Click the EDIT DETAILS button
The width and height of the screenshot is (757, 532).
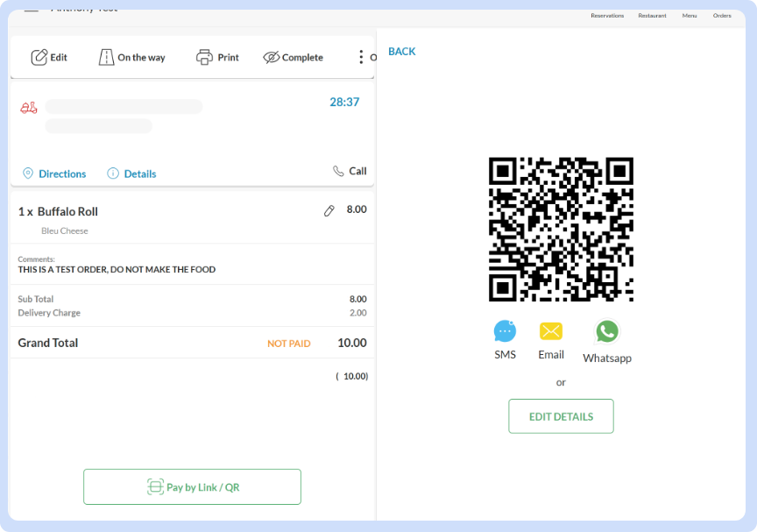[x=561, y=416]
